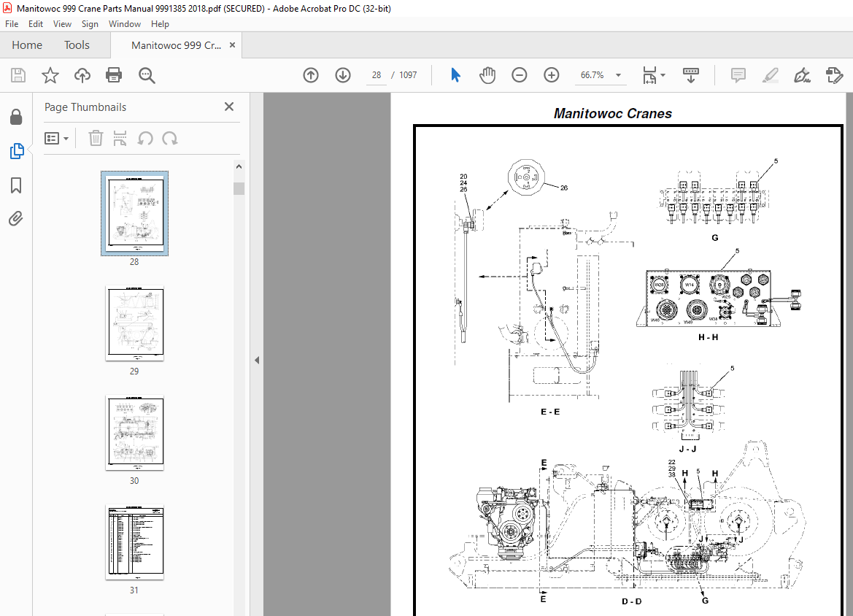Viewport: 853px width, 616px height.
Task: Go to previous page arrow
Action: [x=311, y=75]
